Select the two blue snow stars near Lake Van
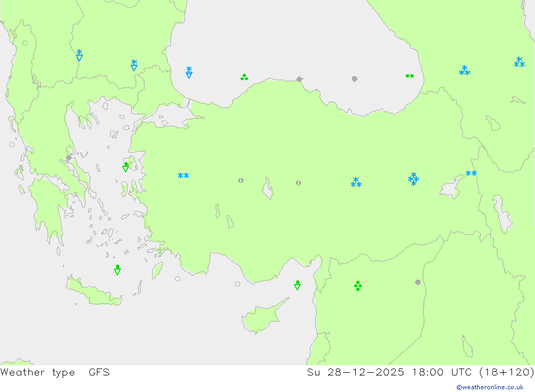Viewport: 535px width, 392px height. pos(471,173)
